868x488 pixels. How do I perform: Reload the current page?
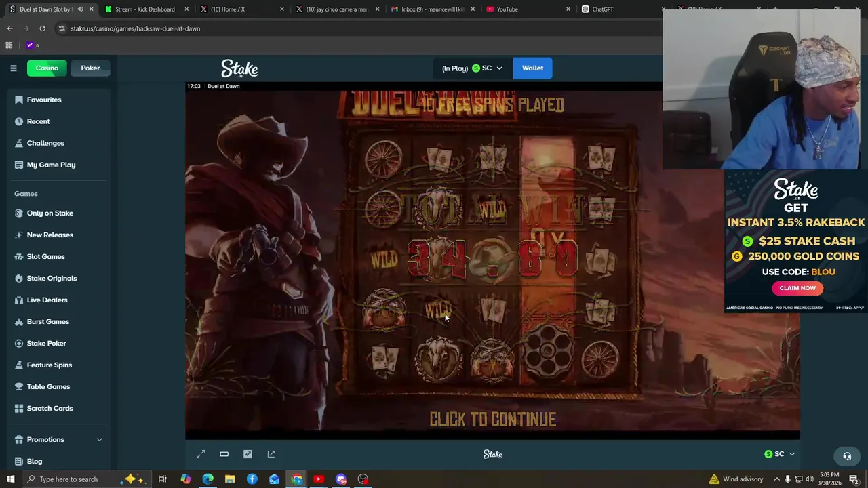[x=42, y=28]
